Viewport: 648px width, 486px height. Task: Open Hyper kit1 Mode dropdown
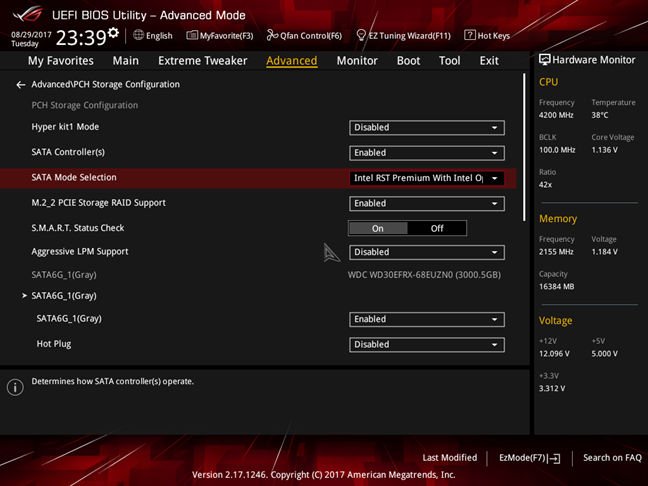tap(426, 128)
